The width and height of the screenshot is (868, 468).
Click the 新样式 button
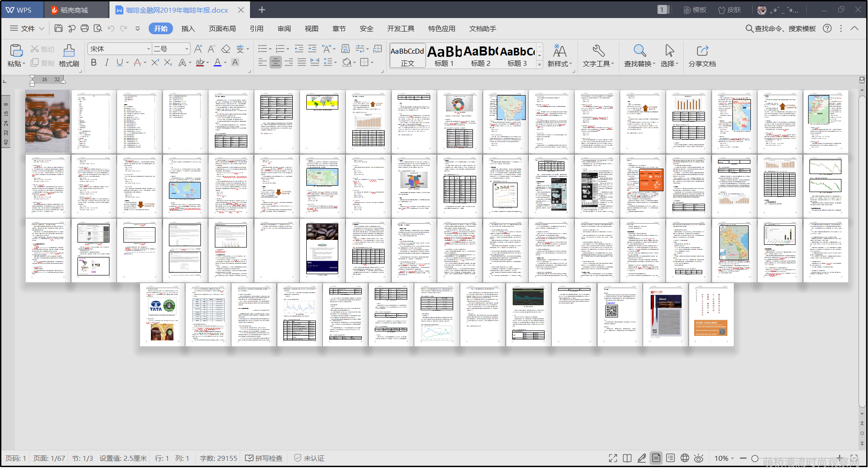click(559, 55)
